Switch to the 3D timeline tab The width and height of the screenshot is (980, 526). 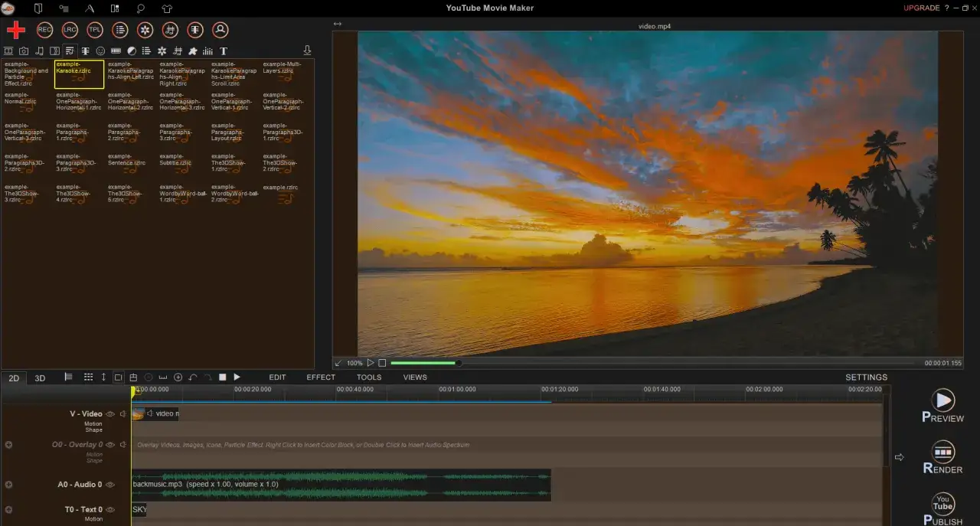(x=39, y=377)
